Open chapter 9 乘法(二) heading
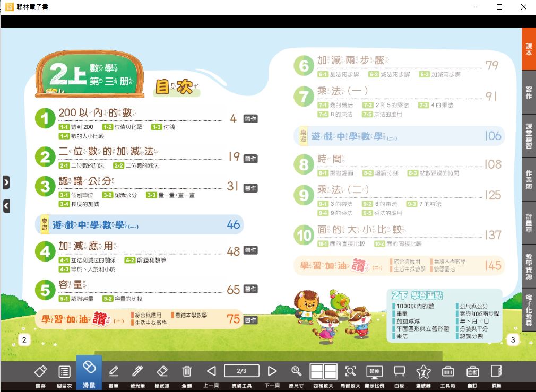Viewport: 536px width, 392px height. pyautogui.click(x=343, y=189)
